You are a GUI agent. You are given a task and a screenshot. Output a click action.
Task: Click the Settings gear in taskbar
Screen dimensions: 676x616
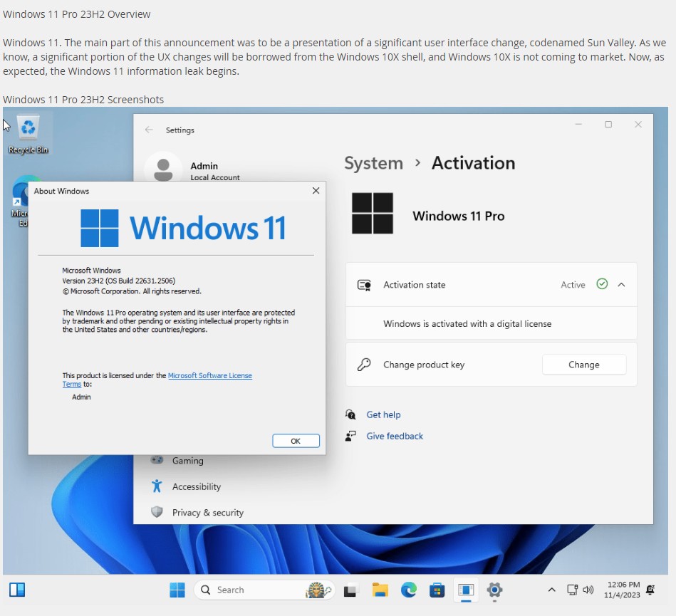[494, 590]
